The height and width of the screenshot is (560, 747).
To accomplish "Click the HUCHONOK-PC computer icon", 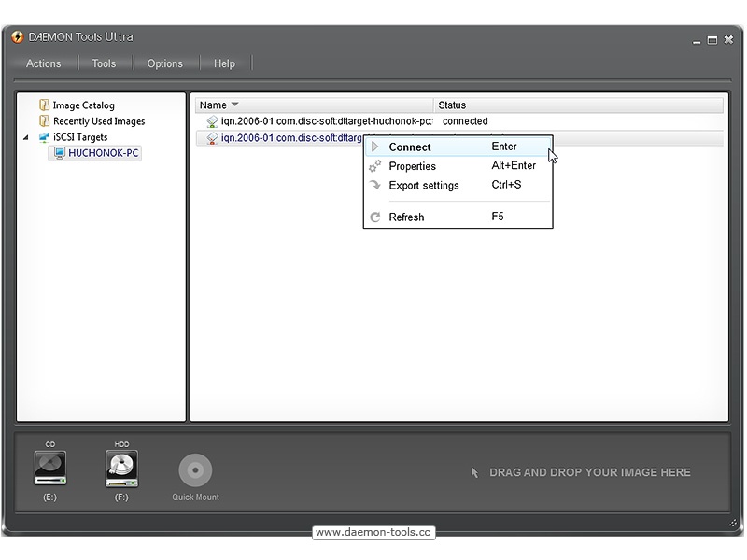I will (60, 153).
